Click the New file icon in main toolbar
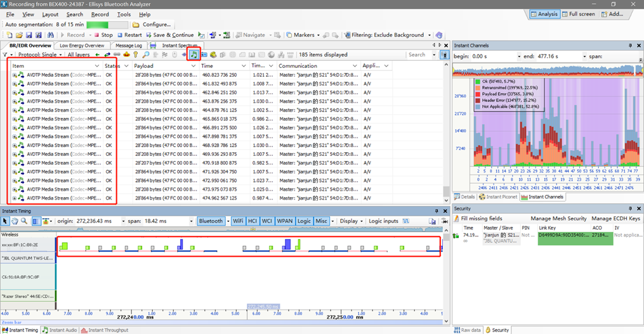644x334 pixels. 10,35
